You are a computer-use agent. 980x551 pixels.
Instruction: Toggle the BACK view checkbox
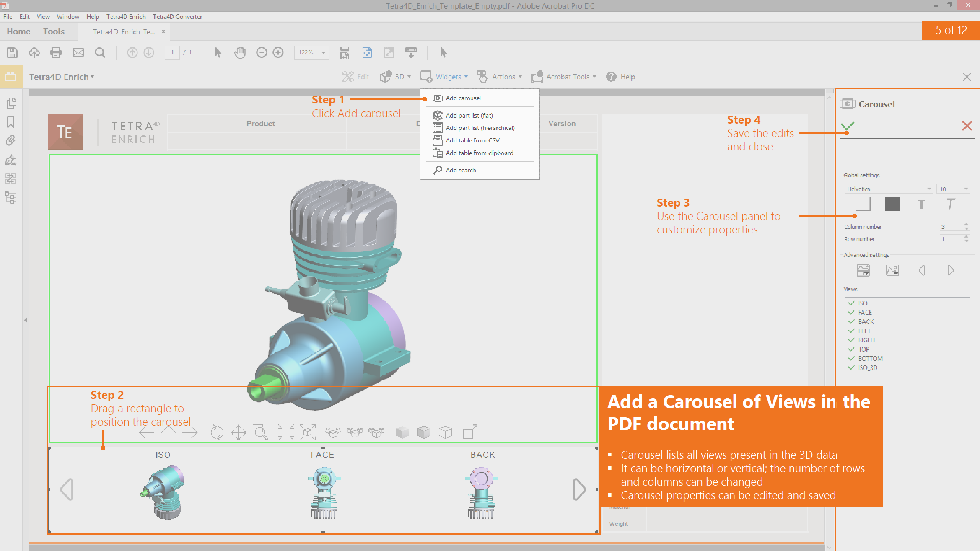click(851, 321)
